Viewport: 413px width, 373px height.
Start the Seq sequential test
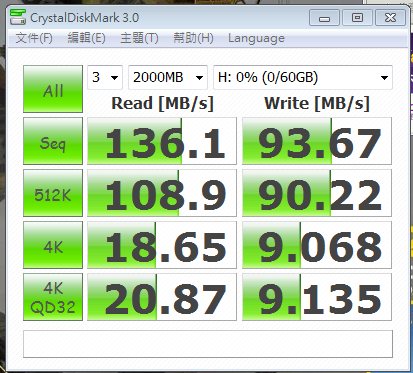53,141
